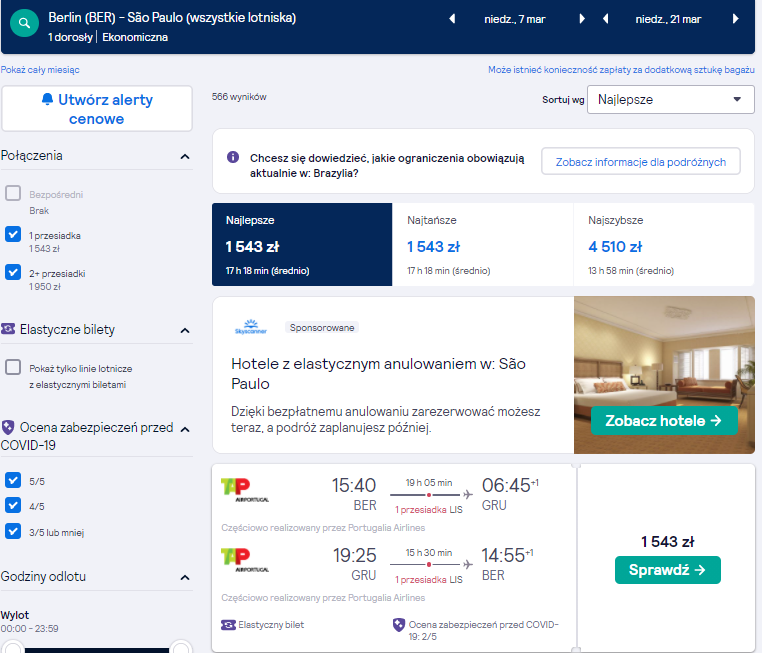Go to previous return date arrow
The image size is (762, 653).
pyautogui.click(x=606, y=19)
